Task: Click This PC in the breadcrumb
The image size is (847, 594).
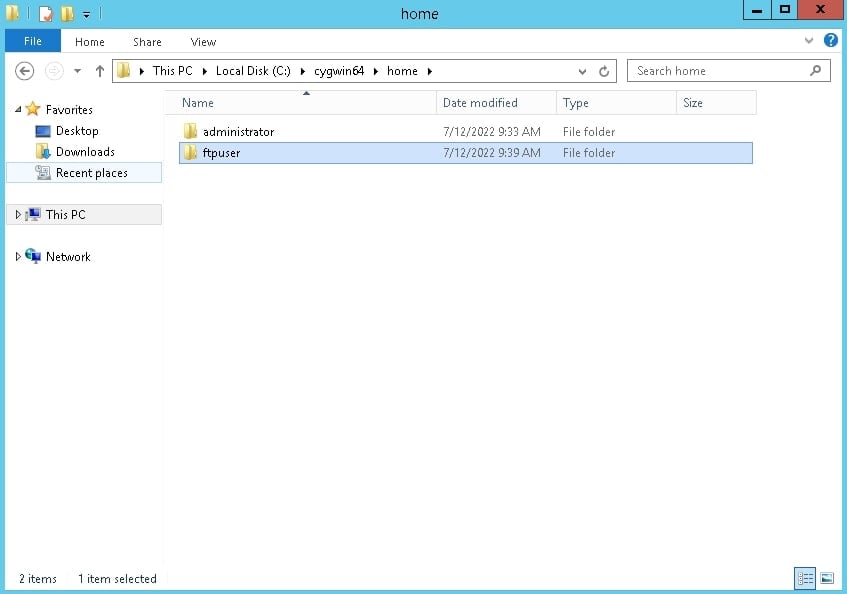Action: (172, 71)
